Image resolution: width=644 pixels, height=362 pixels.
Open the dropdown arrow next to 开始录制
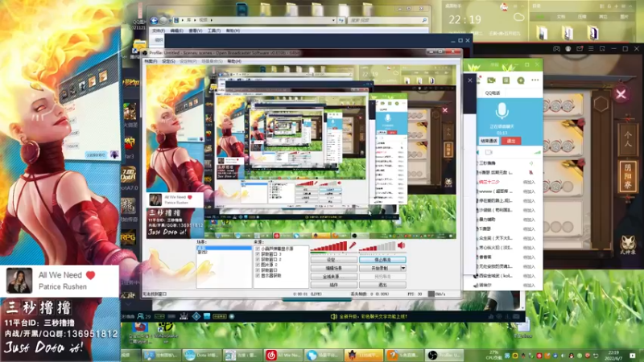[x=403, y=268]
